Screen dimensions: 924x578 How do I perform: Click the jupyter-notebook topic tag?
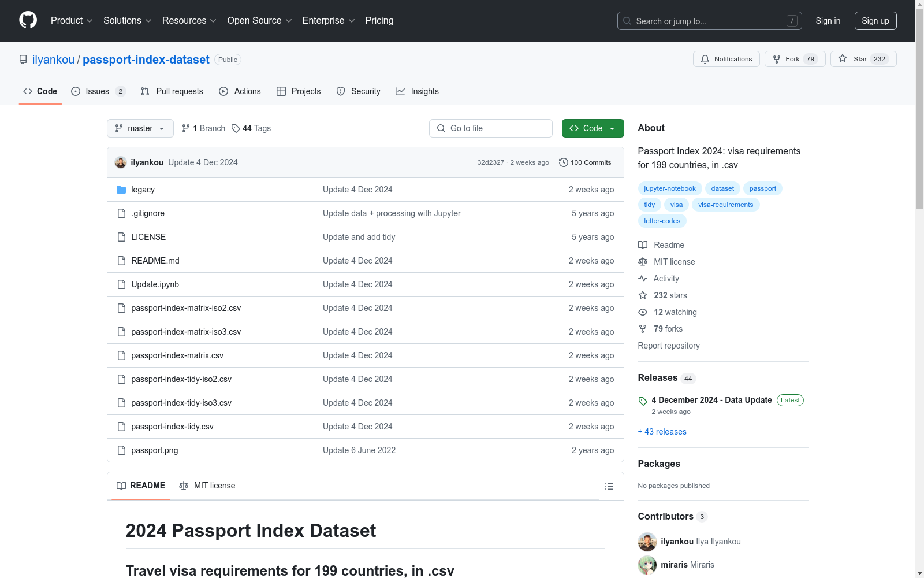coord(670,188)
